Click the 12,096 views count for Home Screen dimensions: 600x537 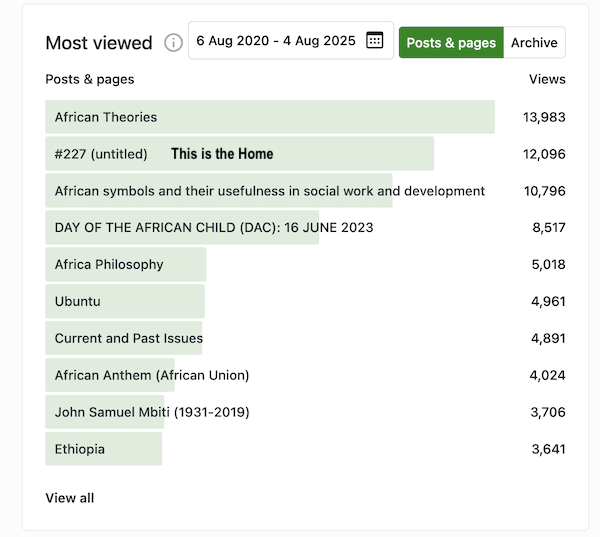pyautogui.click(x=544, y=154)
